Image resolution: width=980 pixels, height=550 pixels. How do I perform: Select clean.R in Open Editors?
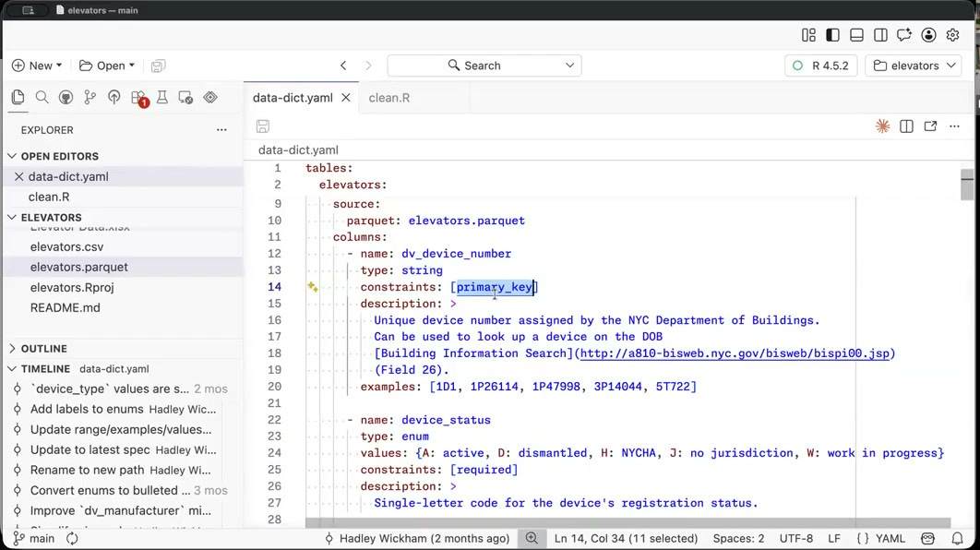tap(49, 197)
